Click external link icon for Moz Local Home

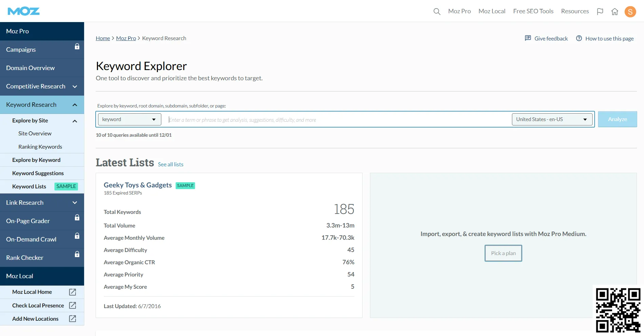(73, 292)
